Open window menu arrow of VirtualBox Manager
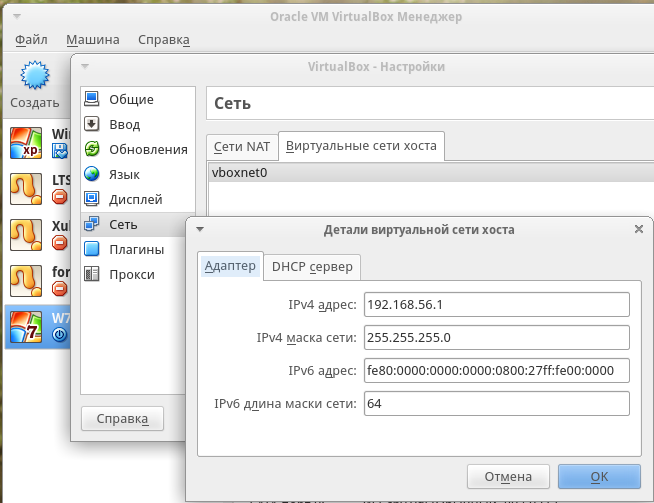Screen dimensions: 654x503 17,16
